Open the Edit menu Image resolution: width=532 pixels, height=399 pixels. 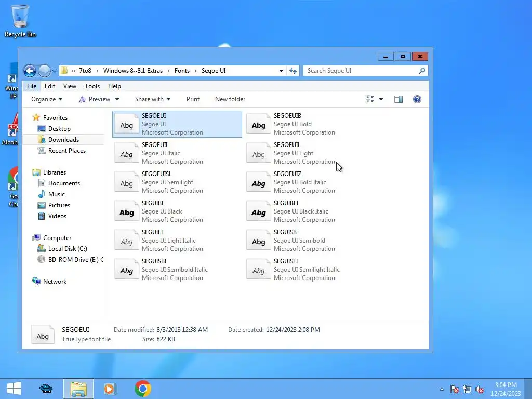[x=49, y=86]
